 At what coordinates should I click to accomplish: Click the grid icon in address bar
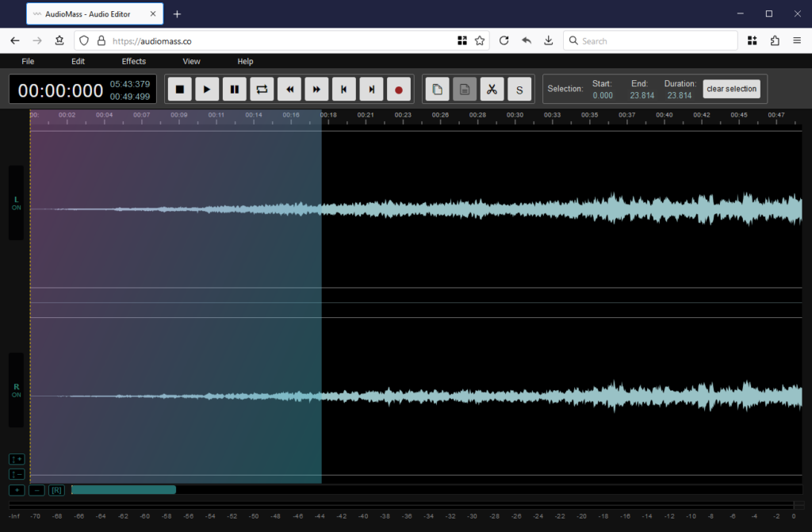pos(462,40)
